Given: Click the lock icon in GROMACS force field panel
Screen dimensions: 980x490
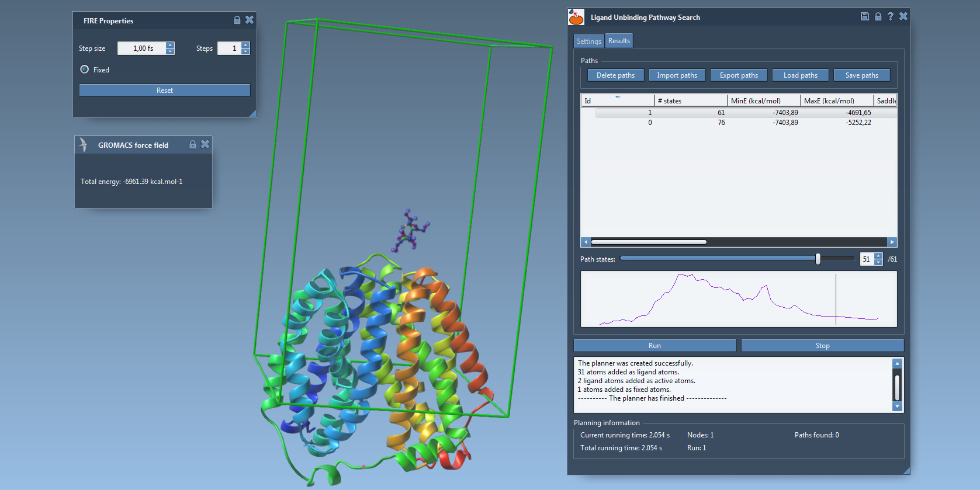Looking at the screenshot, I should (192, 144).
